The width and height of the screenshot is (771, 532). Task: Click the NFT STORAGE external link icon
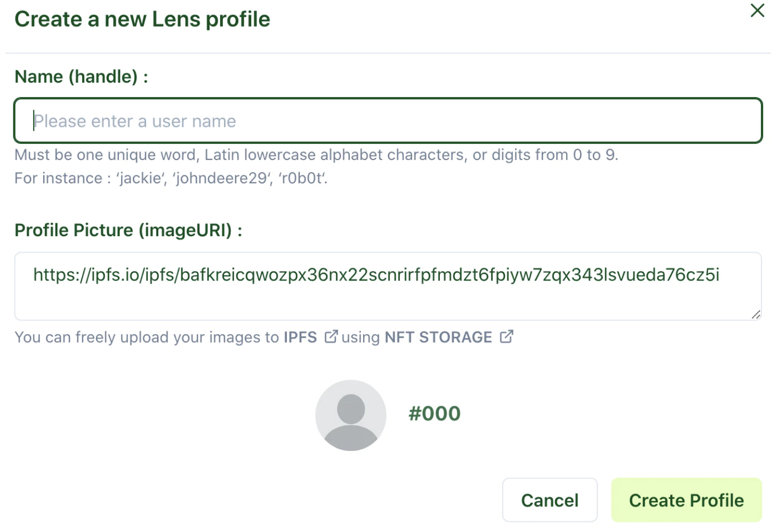pyautogui.click(x=507, y=336)
